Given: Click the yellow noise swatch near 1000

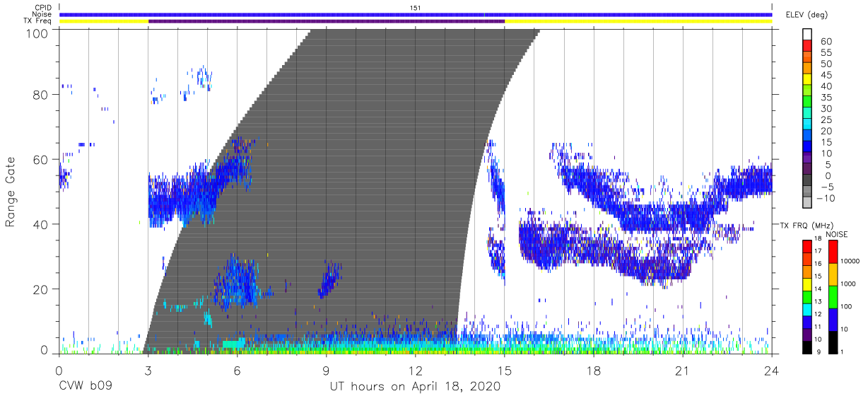Looking at the screenshot, I should click(833, 274).
